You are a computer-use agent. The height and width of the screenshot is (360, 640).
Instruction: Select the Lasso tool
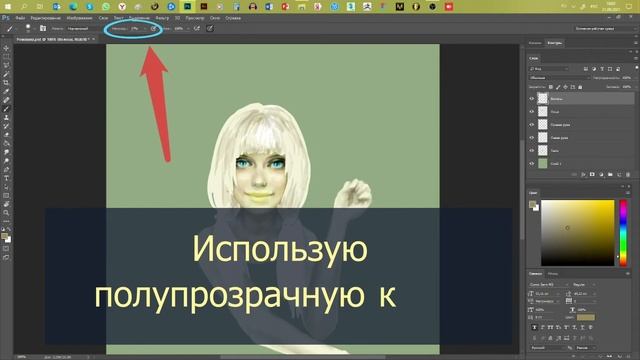click(6, 65)
